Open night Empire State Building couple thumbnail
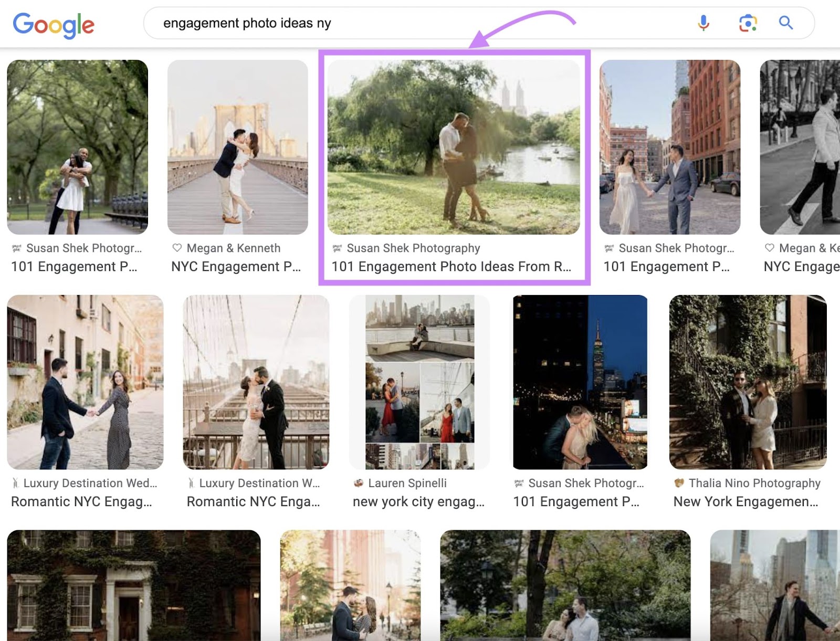Screen dimensions: 840x641 coord(580,382)
